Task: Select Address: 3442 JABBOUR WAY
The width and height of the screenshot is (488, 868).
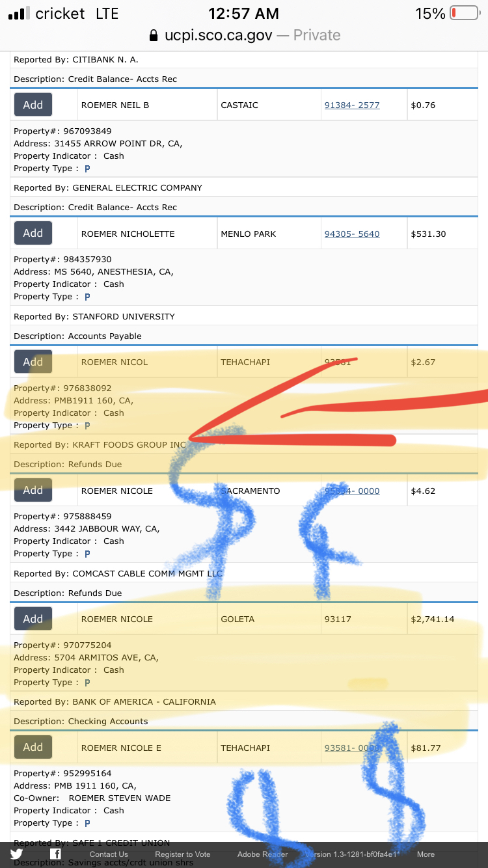Action: (x=87, y=529)
